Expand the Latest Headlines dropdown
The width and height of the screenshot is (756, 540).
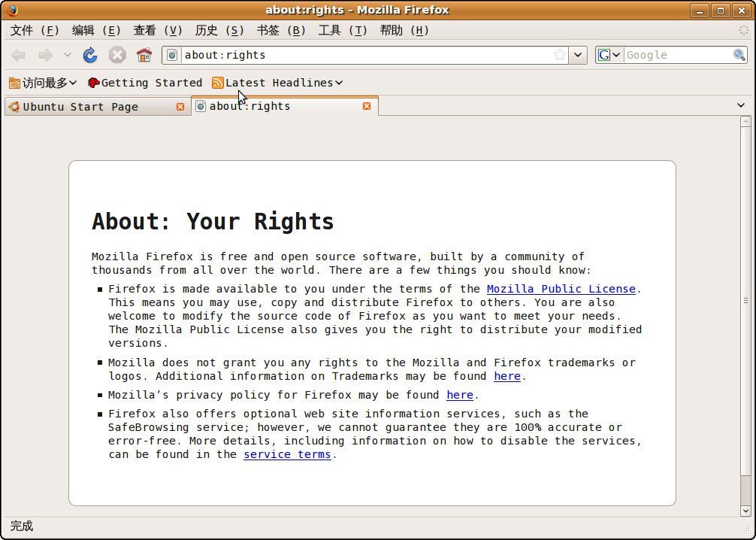pos(339,83)
